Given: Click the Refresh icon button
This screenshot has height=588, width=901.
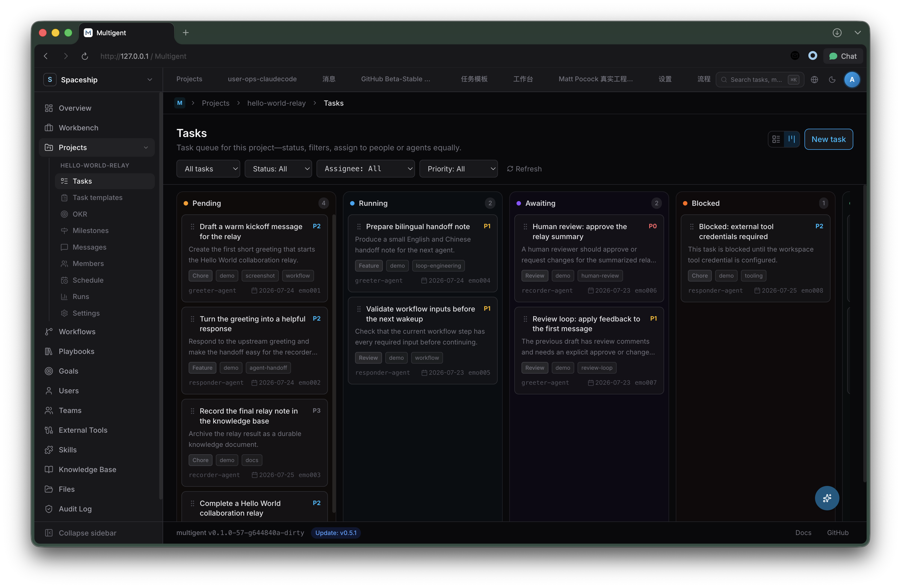Looking at the screenshot, I should coord(524,169).
